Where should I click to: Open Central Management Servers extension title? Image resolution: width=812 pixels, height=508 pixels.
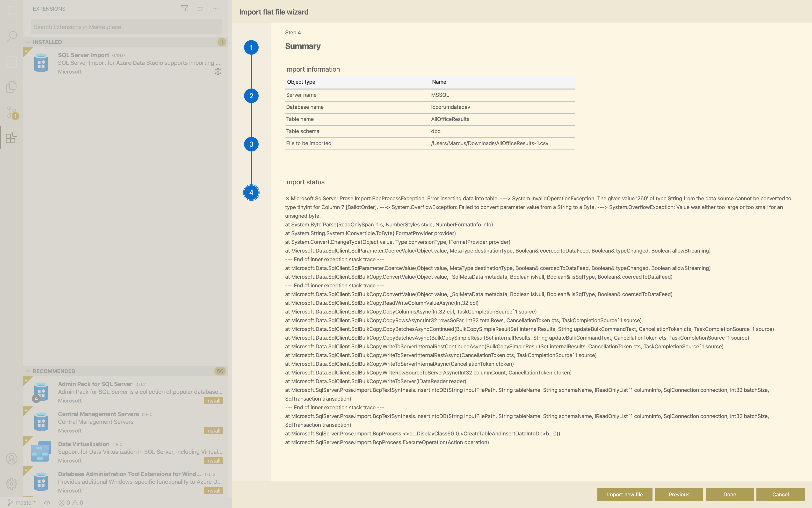[x=98, y=414]
